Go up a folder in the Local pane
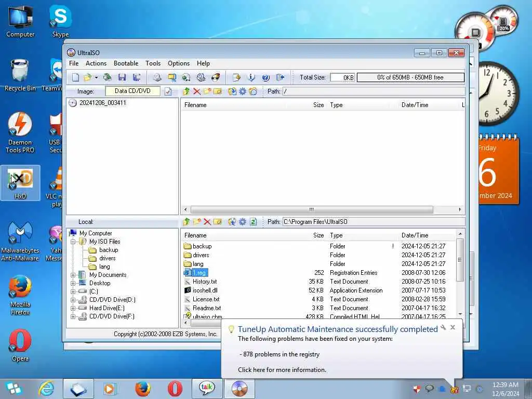The height and width of the screenshot is (399, 532). 187,222
